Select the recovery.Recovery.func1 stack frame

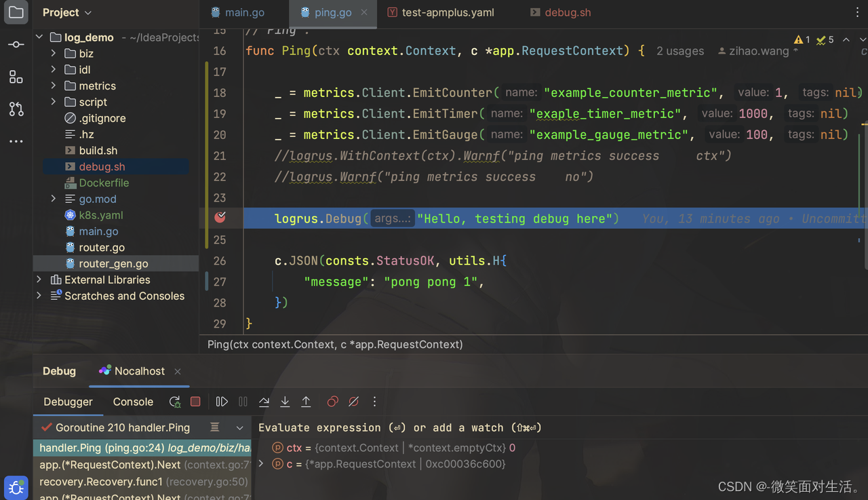coord(142,482)
